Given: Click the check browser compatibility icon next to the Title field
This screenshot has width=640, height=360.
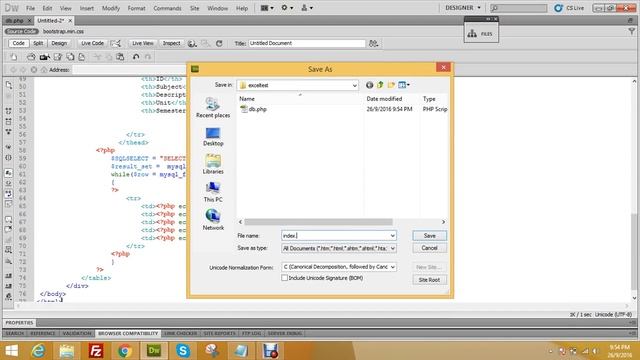Looking at the screenshot, I should click(x=373, y=43).
